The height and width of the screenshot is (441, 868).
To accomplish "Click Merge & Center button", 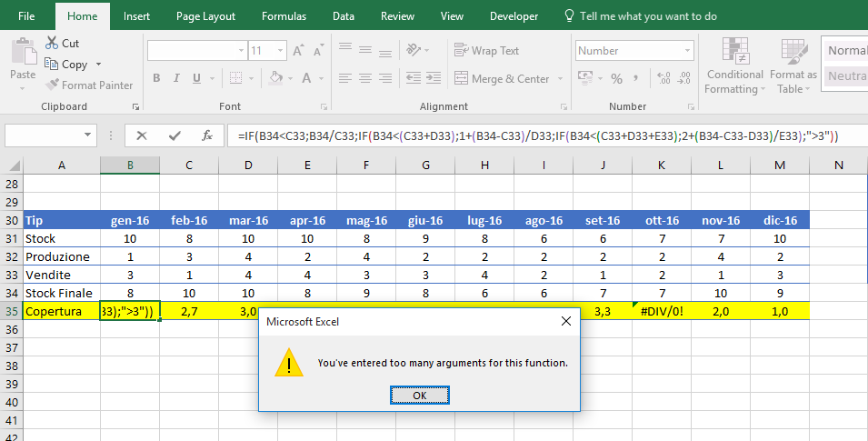I will (x=502, y=79).
